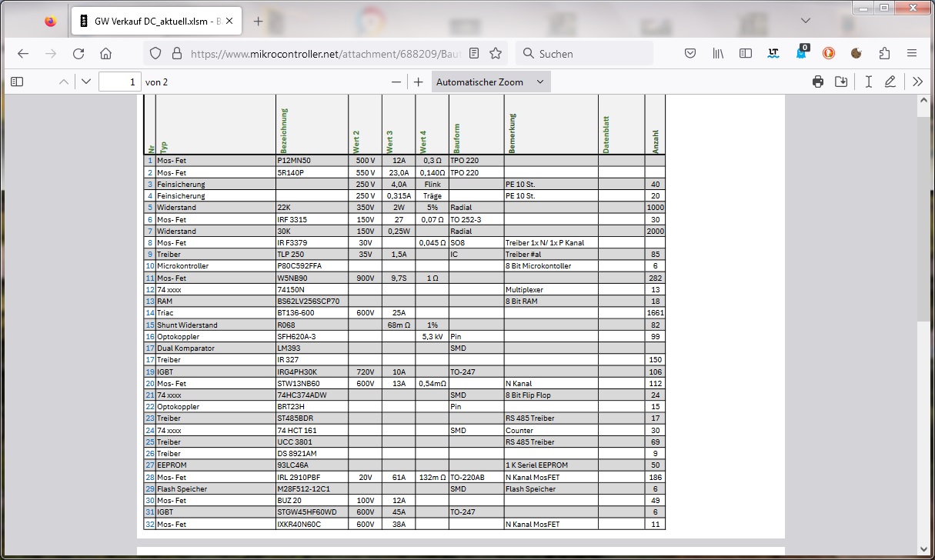Select the GW Verkauf DC_aktuell.xlsm tab
Viewport: 935px width, 560px height.
pos(154,22)
